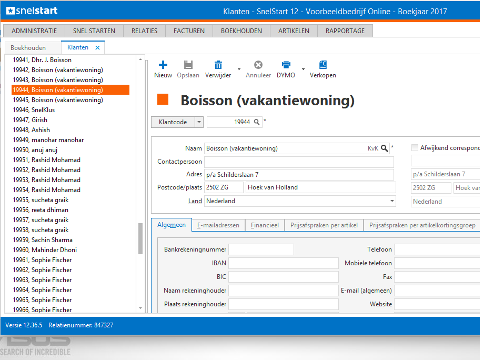Image resolution: width=480 pixels, height=360 pixels.
Task: Open the RAPPORTAGE menu
Action: pos(345,31)
